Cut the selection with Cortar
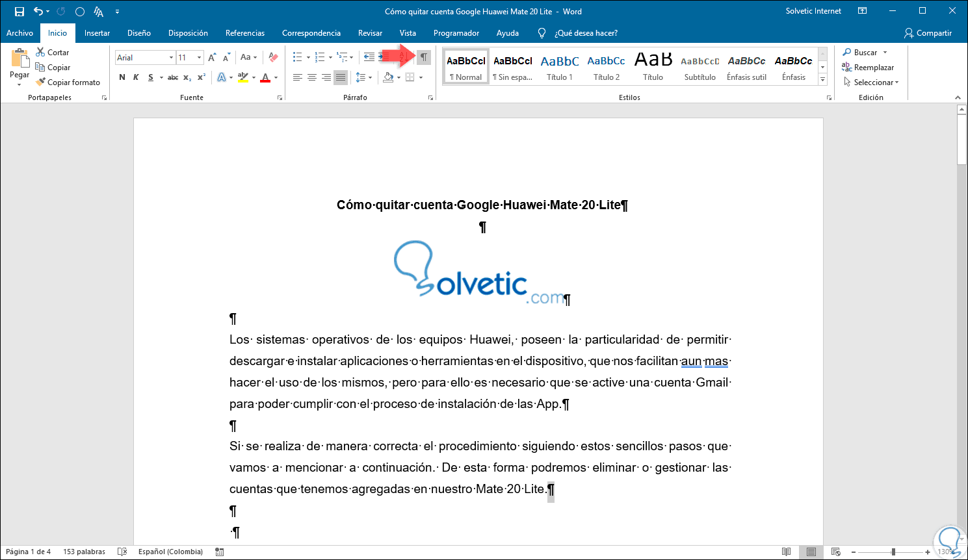 (52, 53)
